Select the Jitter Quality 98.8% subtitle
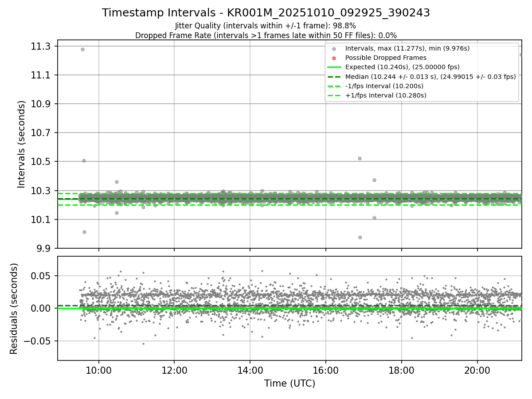532x399 pixels. click(266, 26)
